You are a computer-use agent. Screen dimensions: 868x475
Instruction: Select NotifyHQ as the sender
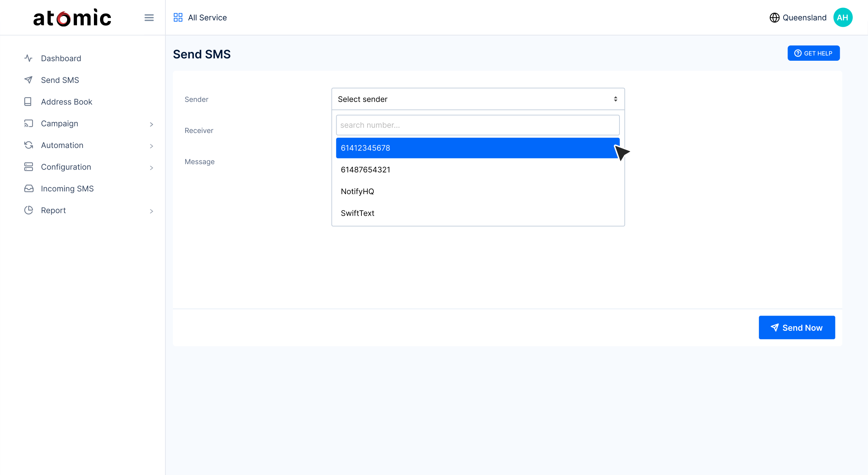coord(357,191)
